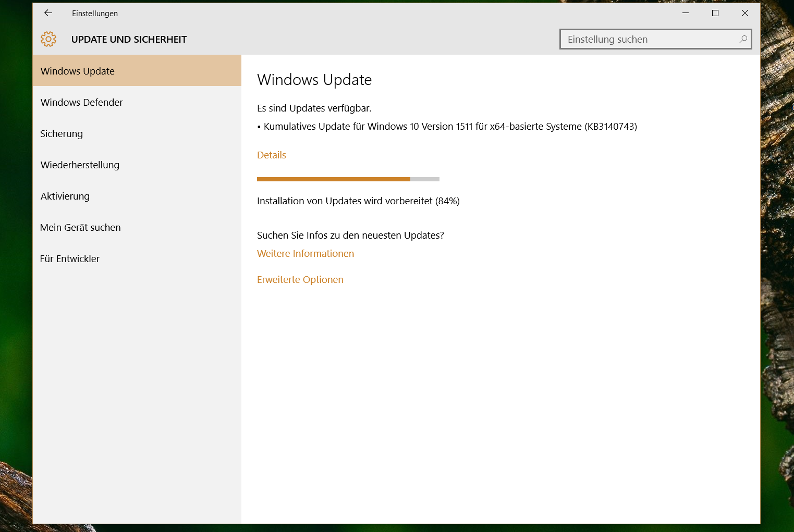The width and height of the screenshot is (794, 532).
Task: Click the settings gear icon
Action: [x=48, y=39]
